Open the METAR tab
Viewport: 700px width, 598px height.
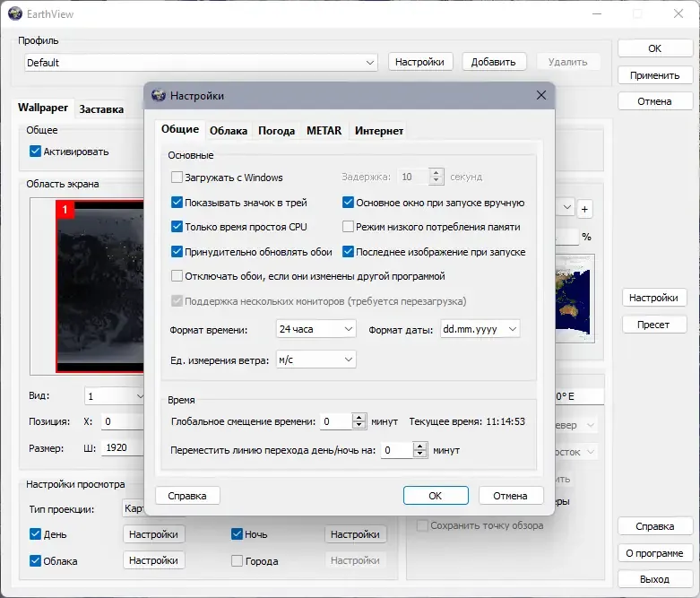pyautogui.click(x=324, y=131)
